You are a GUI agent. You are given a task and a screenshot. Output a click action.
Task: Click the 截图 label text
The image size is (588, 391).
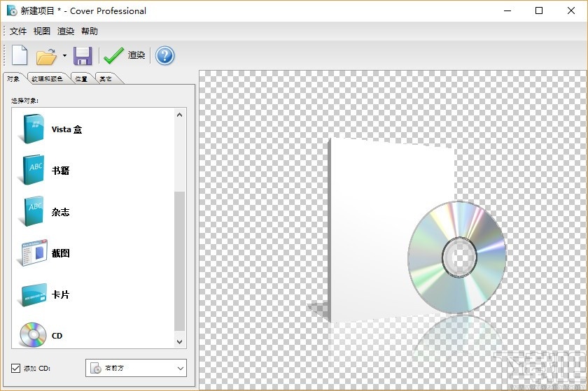60,253
